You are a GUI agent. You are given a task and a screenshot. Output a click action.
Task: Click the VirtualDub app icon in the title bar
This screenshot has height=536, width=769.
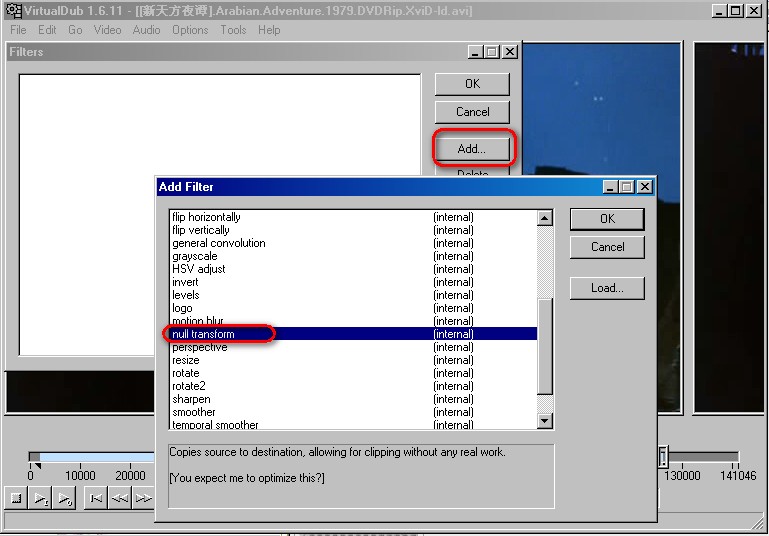[14, 10]
